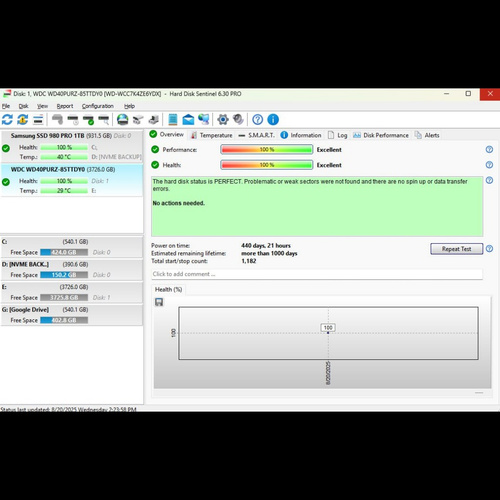This screenshot has height=500, width=500.
Task: Click the '440 days, 21 hours' power-on value
Action: pos(266,245)
